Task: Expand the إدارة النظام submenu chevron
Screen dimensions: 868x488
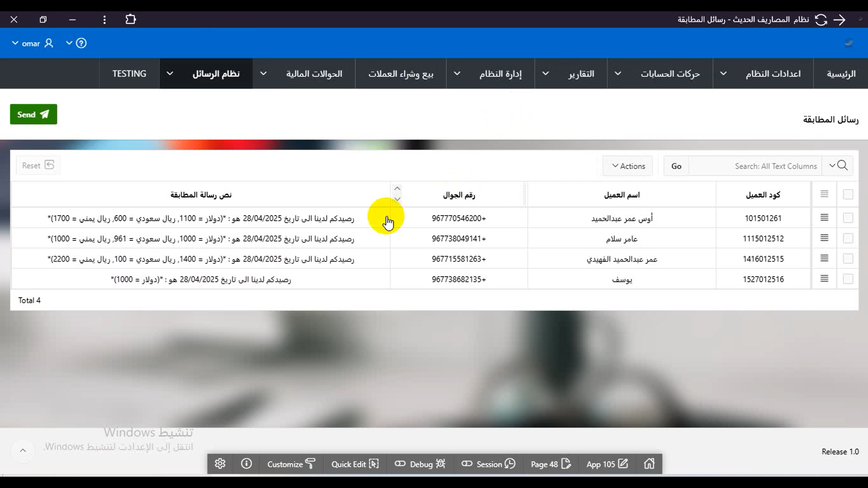Action: pos(457,74)
